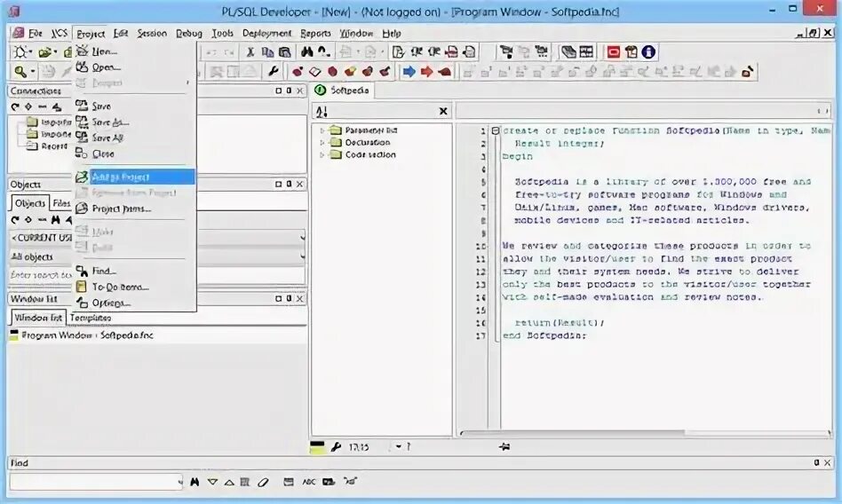Screen dimensions: 842x504
Task: Open the Session menu
Action: pyautogui.click(x=152, y=34)
